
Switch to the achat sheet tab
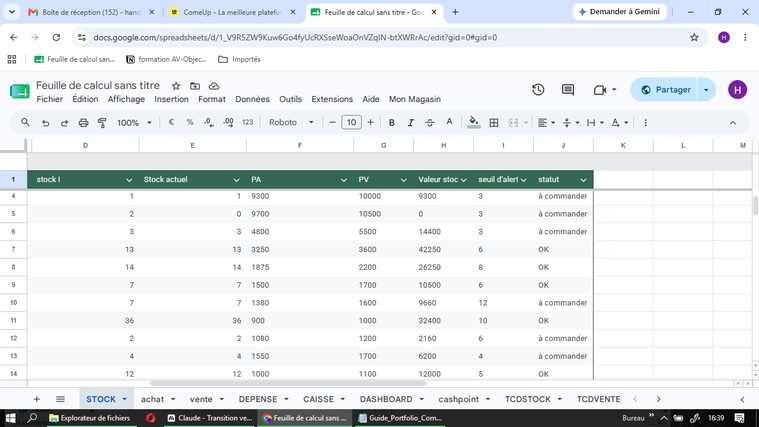pyautogui.click(x=152, y=399)
